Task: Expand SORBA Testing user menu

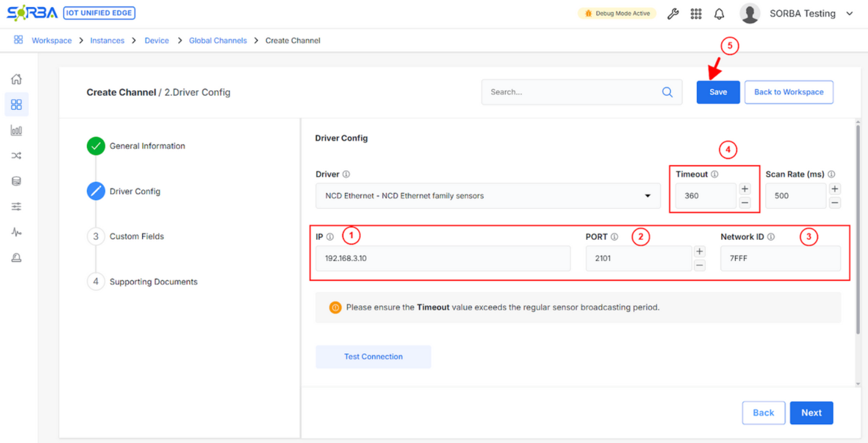Action: (849, 14)
